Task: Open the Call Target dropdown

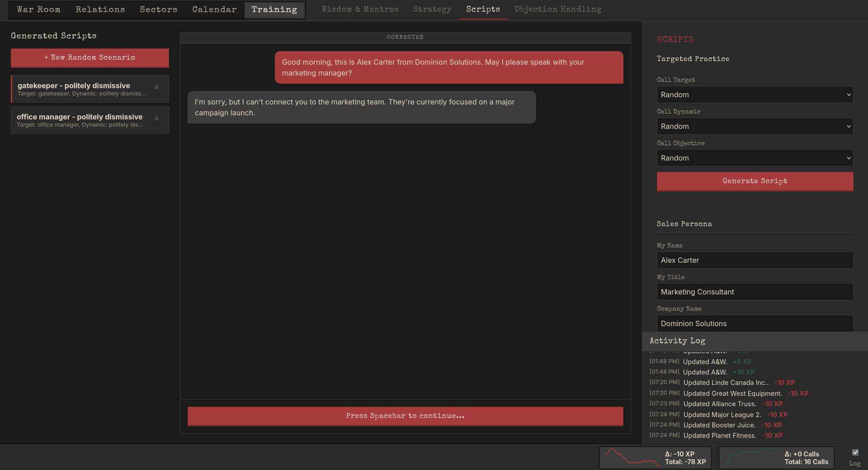Action: [x=755, y=95]
